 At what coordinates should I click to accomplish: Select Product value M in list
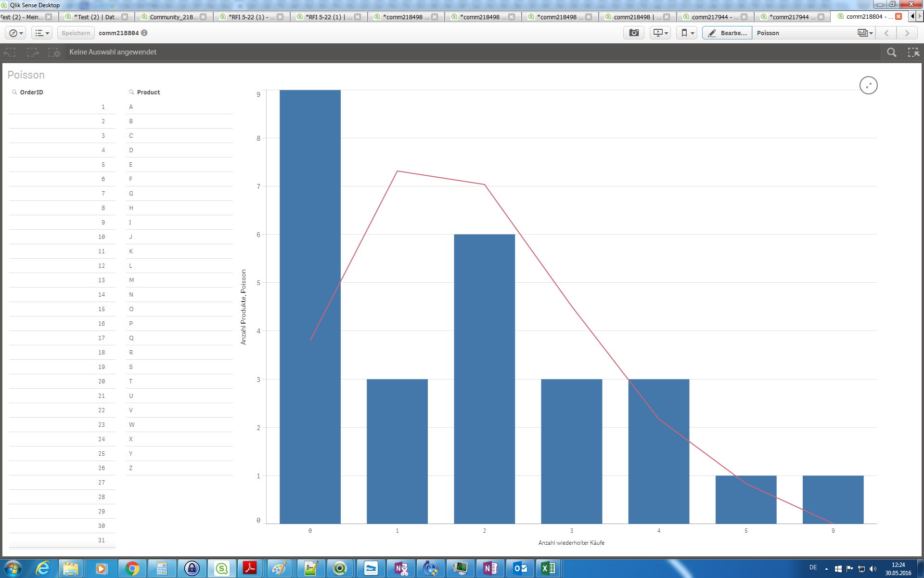click(x=131, y=280)
